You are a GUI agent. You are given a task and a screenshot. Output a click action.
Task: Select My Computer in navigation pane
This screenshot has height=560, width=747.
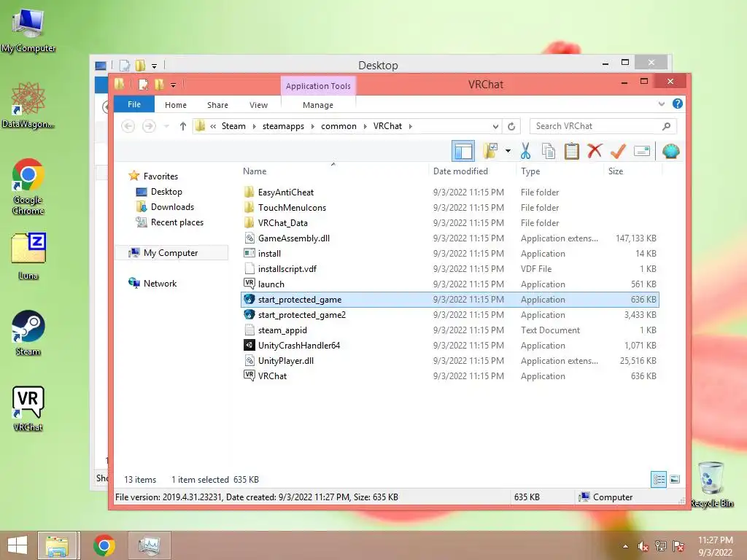[x=171, y=253]
